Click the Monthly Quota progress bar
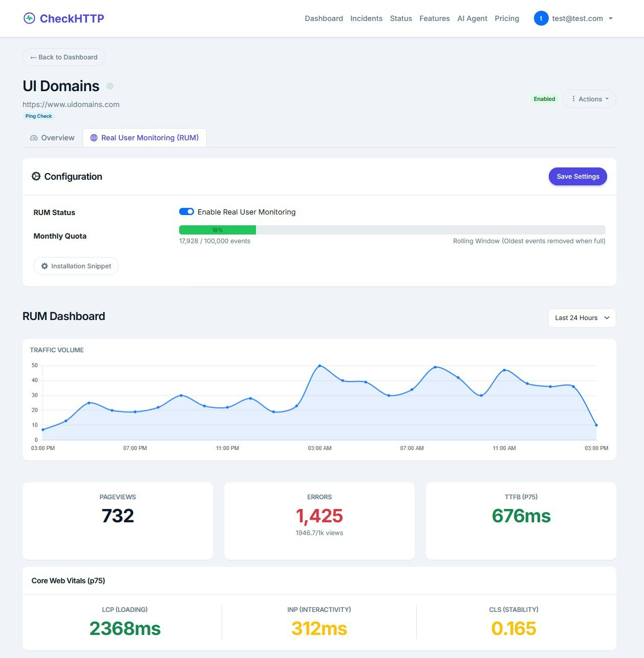This screenshot has height=658, width=644. tap(392, 229)
